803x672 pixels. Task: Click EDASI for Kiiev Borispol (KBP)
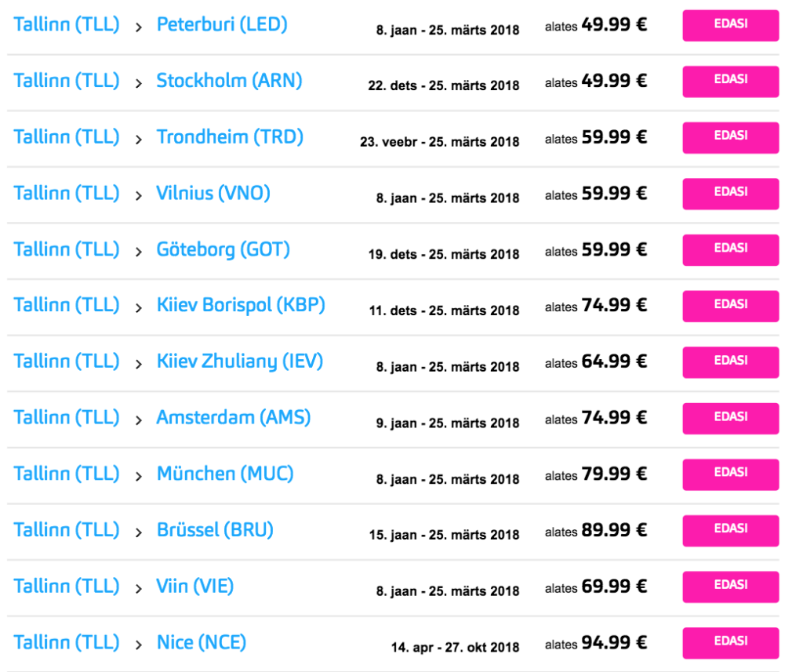[x=730, y=306]
